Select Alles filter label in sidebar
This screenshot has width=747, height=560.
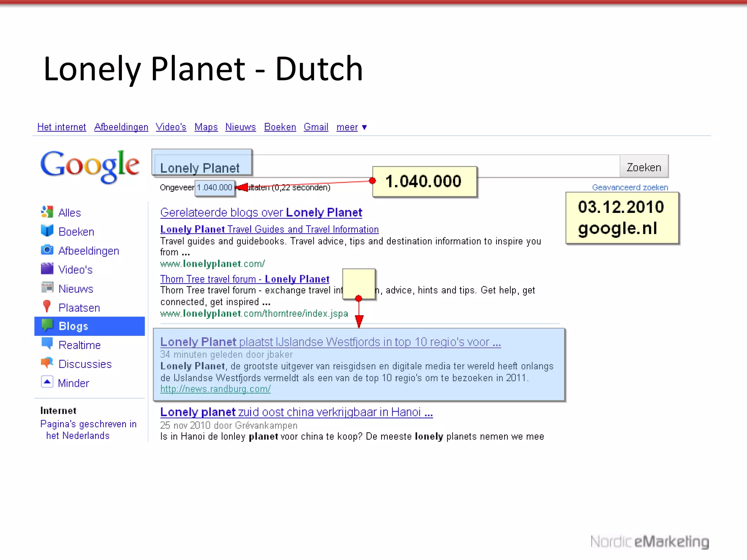(70, 213)
